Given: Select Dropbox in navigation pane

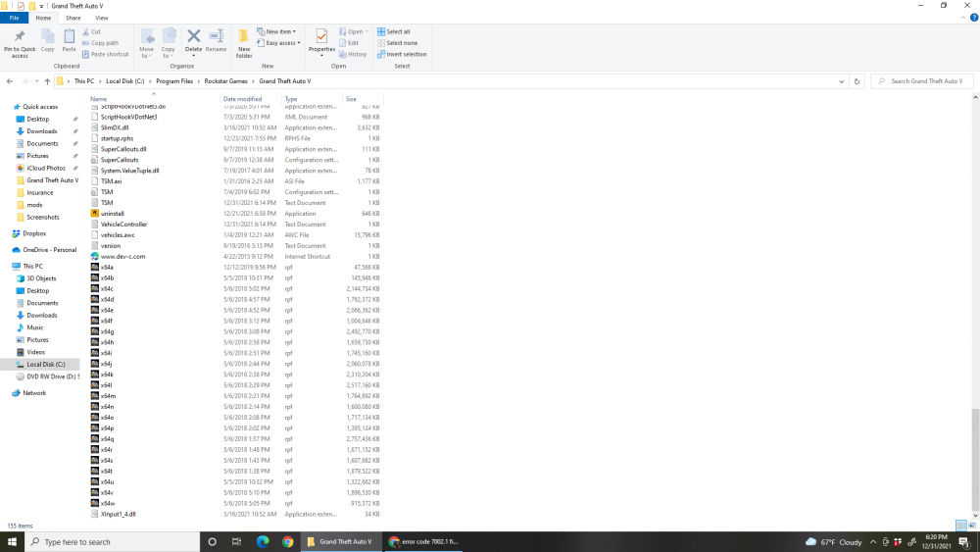Looking at the screenshot, I should pyautogui.click(x=34, y=233).
